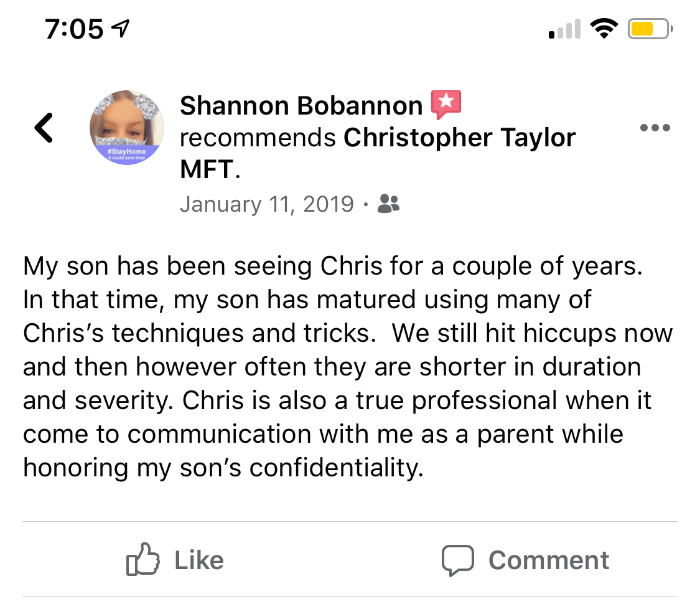The height and width of the screenshot is (609, 700).
Task: Tap the red star recommendation badge
Action: pos(446,105)
